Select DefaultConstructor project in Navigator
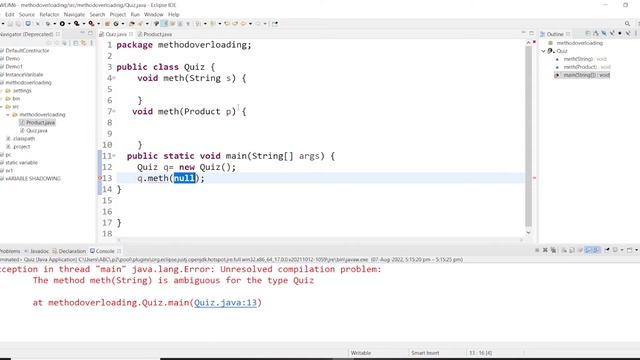640x360 pixels. pos(27,51)
